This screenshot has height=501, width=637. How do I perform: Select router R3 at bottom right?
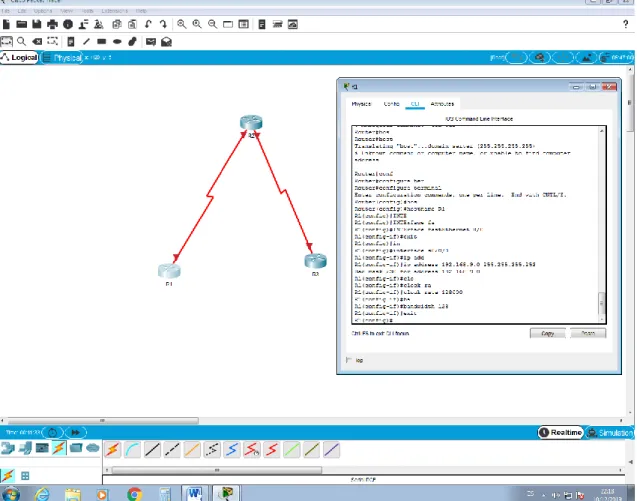[x=315, y=260]
